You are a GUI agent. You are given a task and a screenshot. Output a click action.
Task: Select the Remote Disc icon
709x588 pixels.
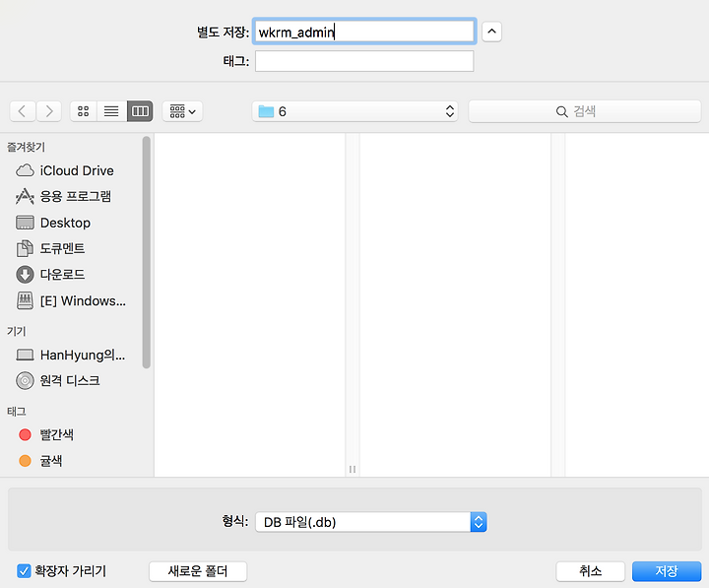pos(25,381)
